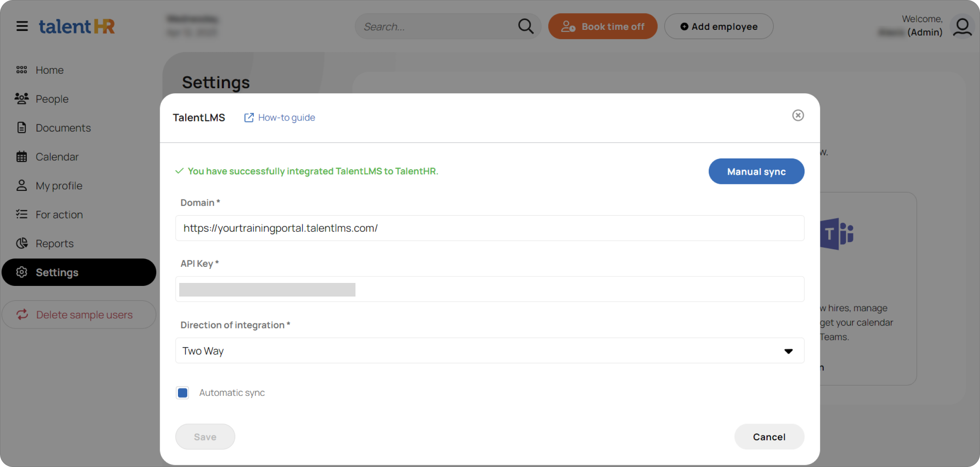Open the hamburger navigation menu

(22, 26)
